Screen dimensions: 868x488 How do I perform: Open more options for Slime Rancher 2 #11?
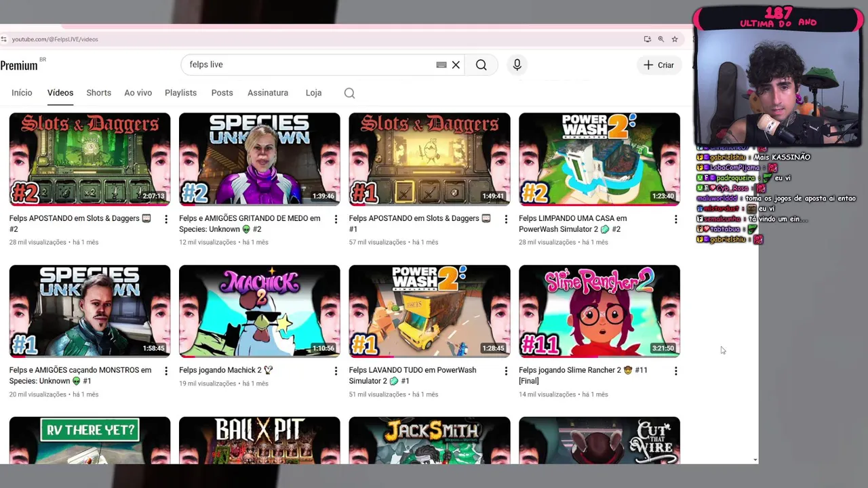coord(675,371)
